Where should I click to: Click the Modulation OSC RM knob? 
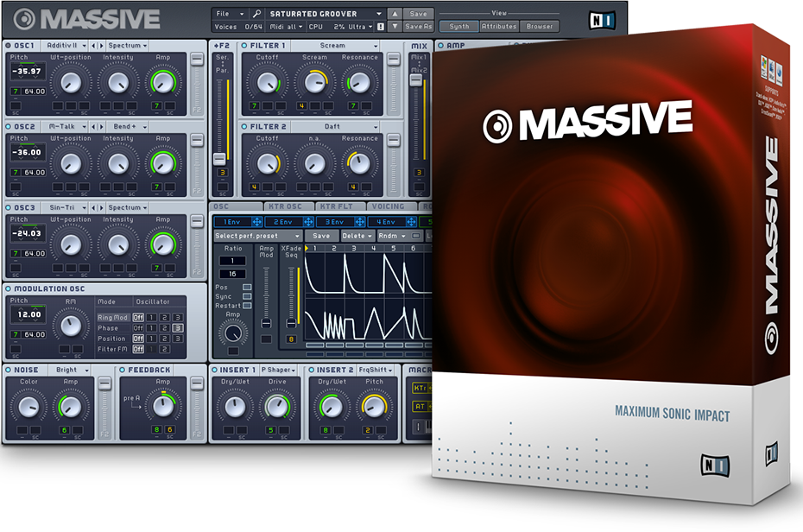point(71,326)
